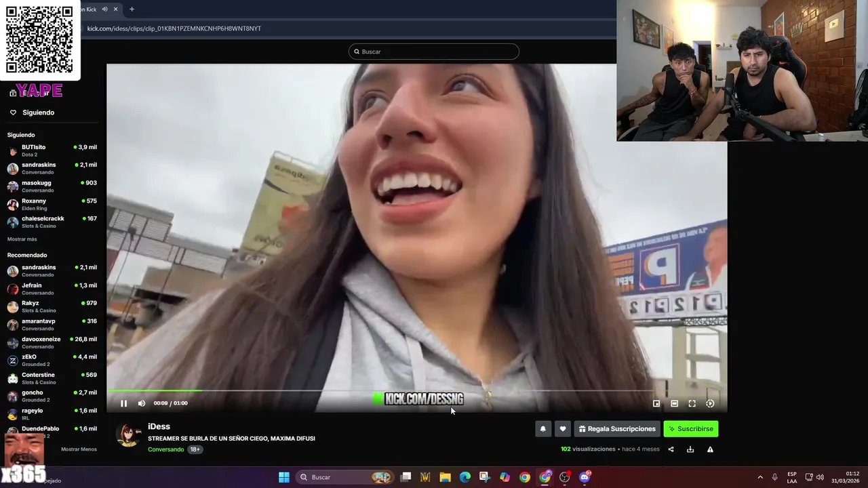
Task: Launch Microsoft Edge from the taskbar
Action: pos(465,477)
